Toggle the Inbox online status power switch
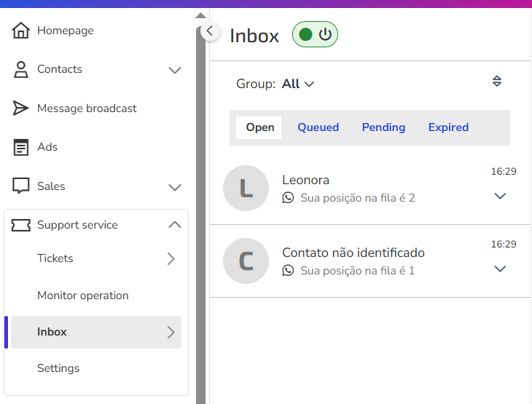Screen dimensions: 532x404 point(315,34)
